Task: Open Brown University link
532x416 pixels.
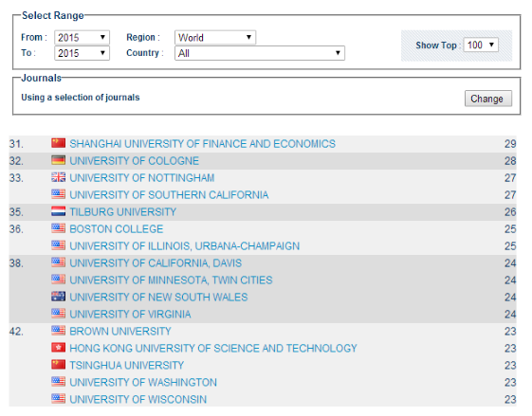Action: point(120,332)
